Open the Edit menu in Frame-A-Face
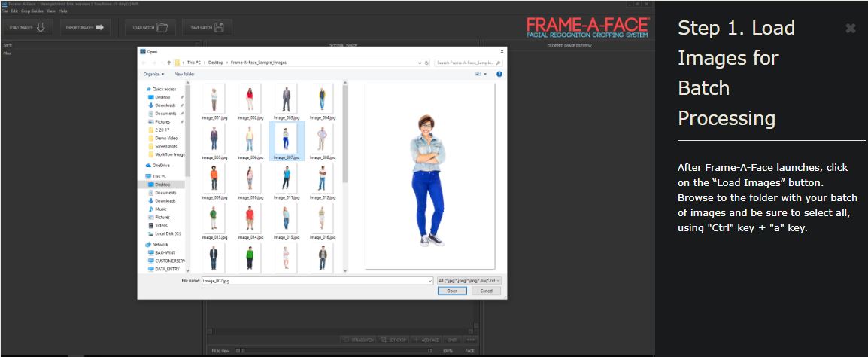The width and height of the screenshot is (868, 357). click(x=14, y=11)
